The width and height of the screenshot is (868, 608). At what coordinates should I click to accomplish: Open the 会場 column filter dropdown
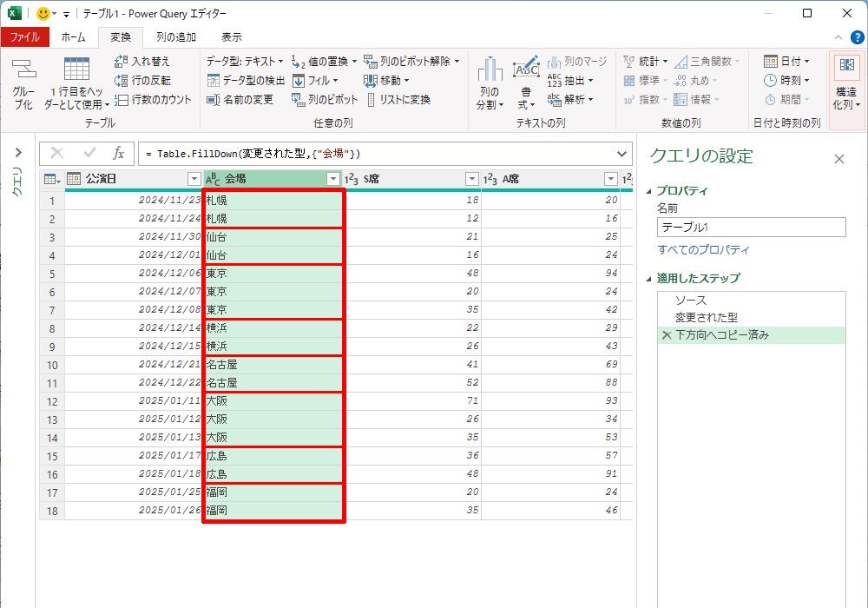coord(332,179)
